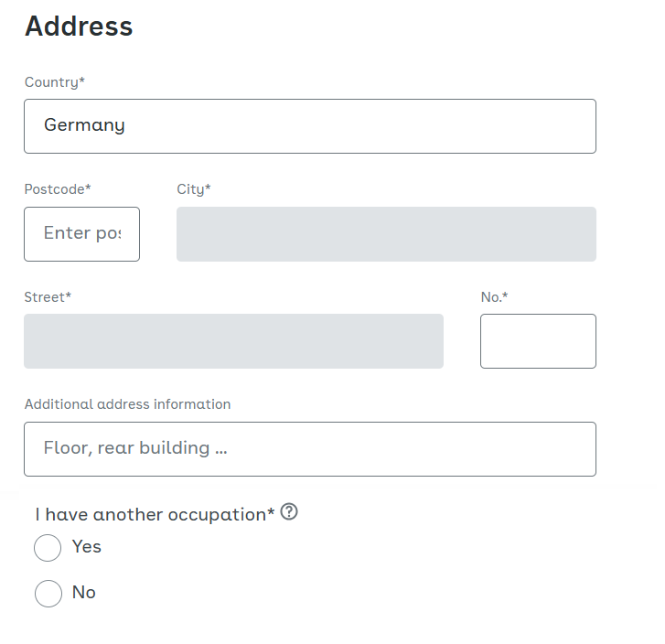Click the Yes option label text
This screenshot has height=644, width=665.
[x=87, y=546]
